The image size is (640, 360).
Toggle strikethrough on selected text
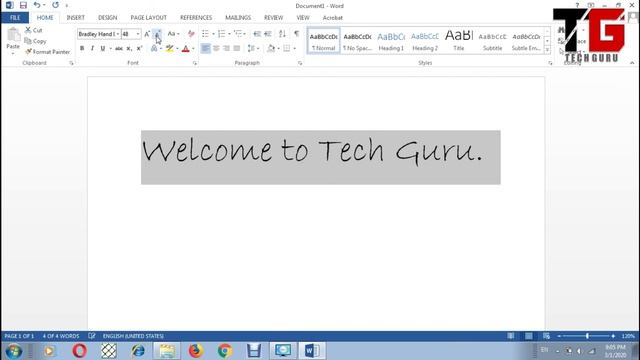(119, 49)
